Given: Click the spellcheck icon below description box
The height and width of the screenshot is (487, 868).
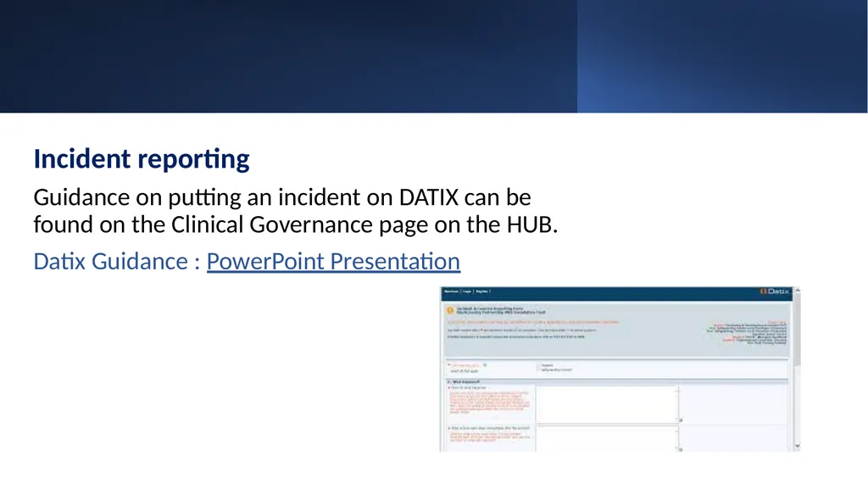Looking at the screenshot, I should coord(681,421).
